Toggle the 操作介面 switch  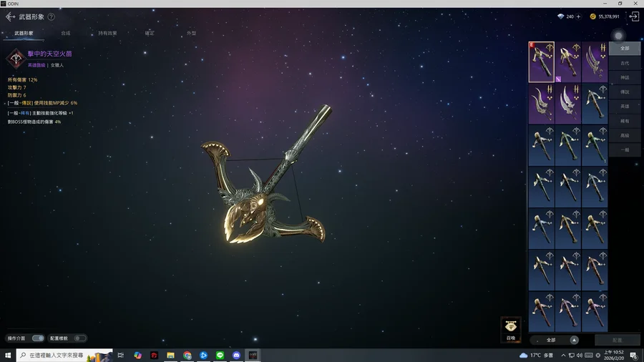tap(38, 338)
